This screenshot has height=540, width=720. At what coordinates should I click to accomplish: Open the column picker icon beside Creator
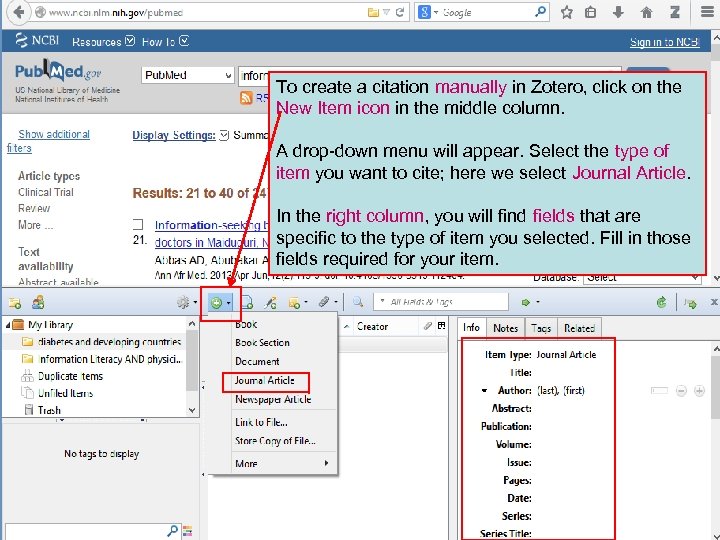pos(441,326)
